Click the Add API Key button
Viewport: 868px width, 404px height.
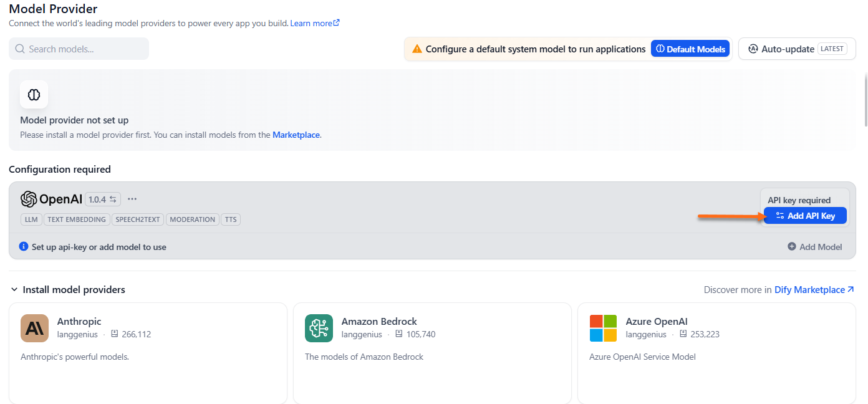(805, 216)
